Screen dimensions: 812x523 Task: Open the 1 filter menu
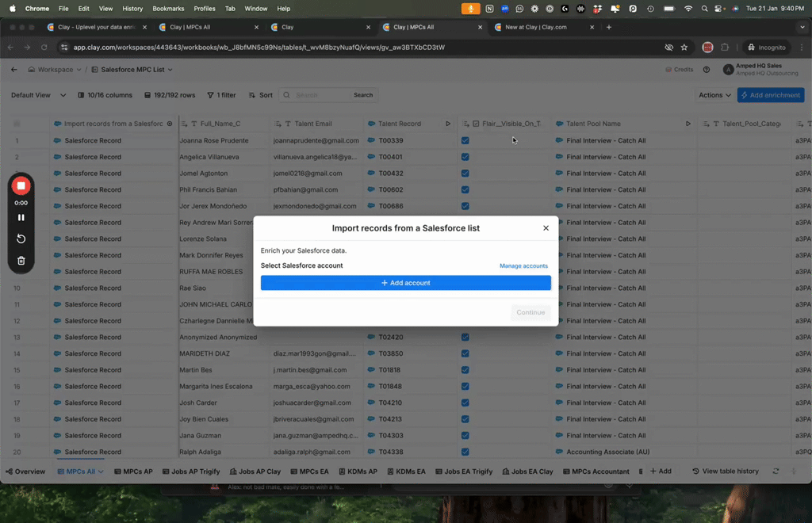pos(222,95)
